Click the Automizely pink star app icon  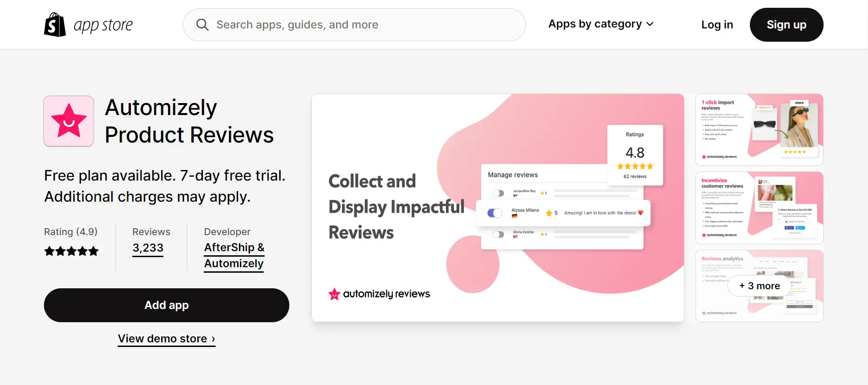click(69, 121)
